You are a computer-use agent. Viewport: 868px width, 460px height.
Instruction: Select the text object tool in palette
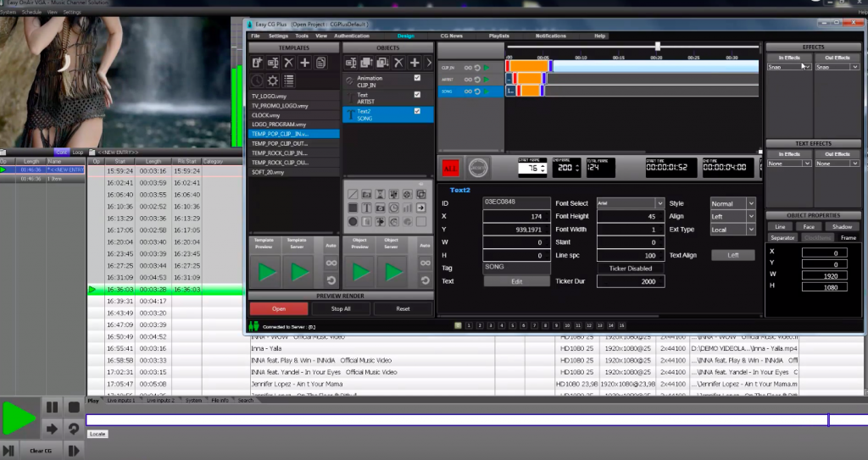tap(367, 208)
